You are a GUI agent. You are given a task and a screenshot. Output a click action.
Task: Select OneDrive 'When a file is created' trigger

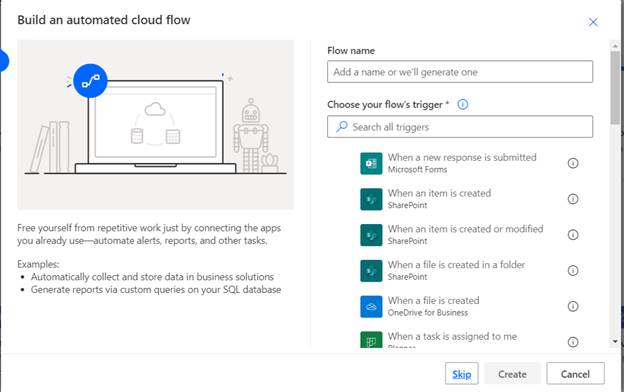433,300
